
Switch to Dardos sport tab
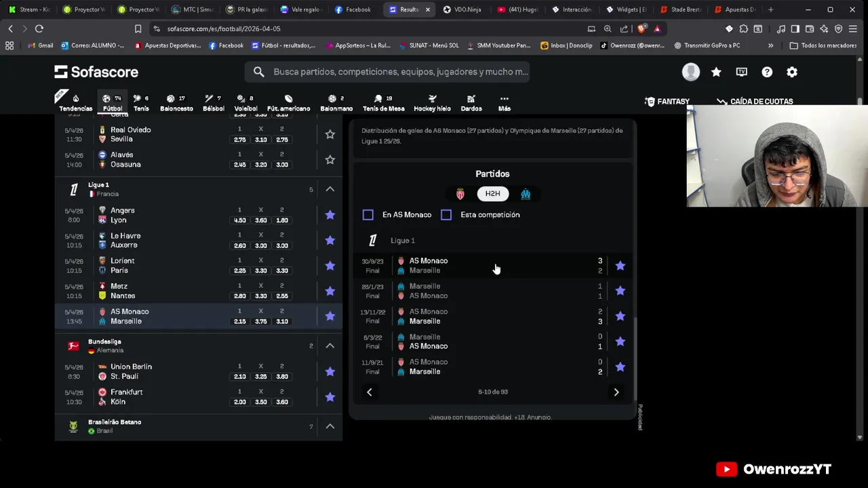click(x=471, y=103)
